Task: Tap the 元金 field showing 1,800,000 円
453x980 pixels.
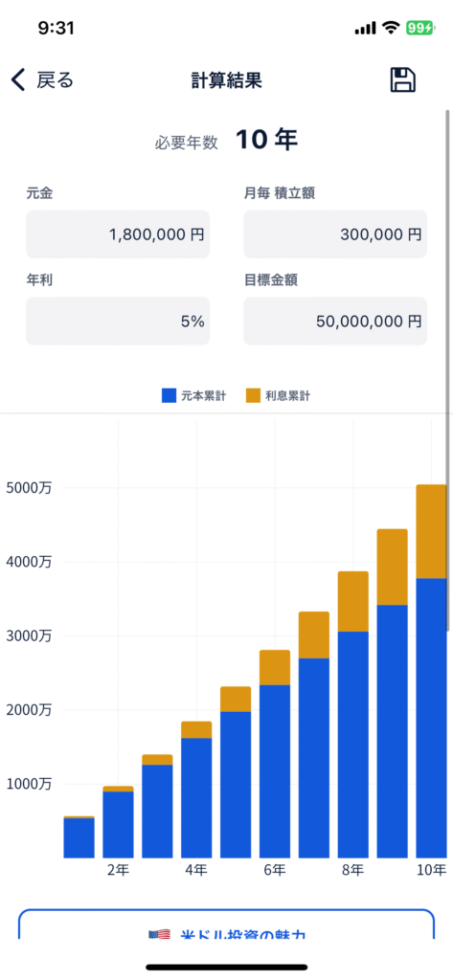Action: click(118, 234)
